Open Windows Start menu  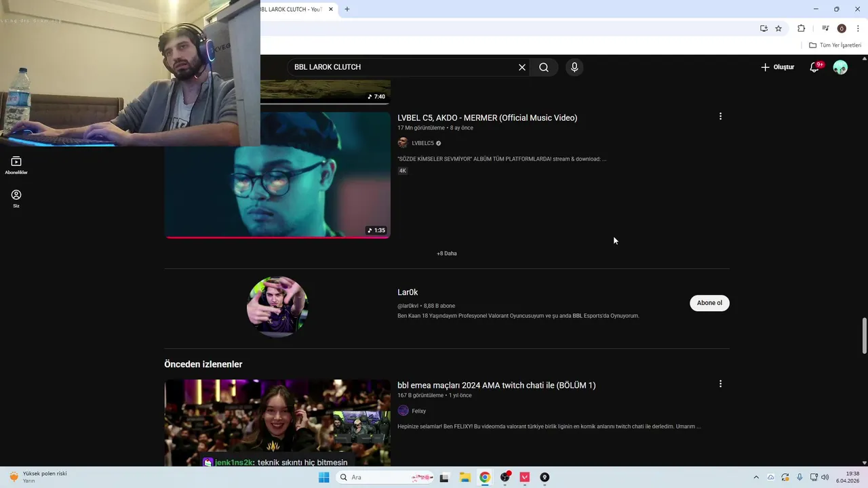coord(324,477)
